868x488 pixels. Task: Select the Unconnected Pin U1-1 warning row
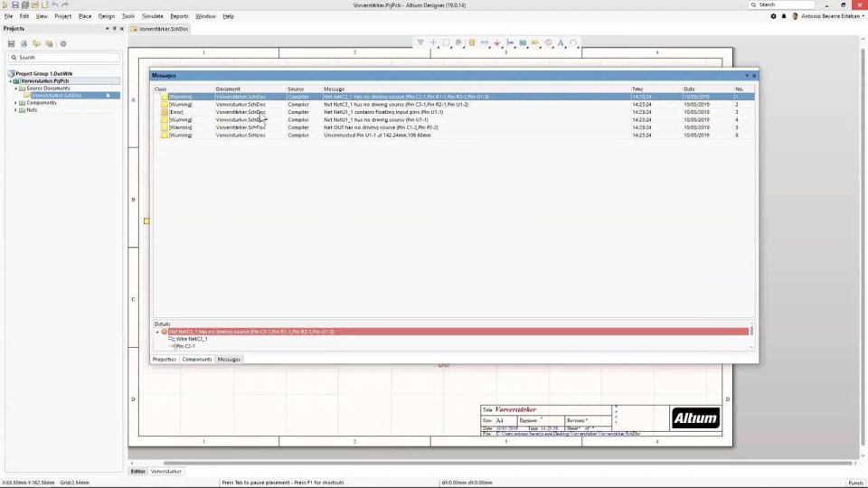coord(454,136)
